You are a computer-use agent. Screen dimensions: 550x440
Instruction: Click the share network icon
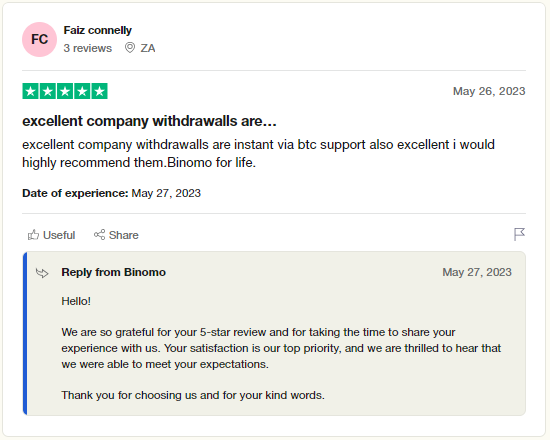point(99,235)
